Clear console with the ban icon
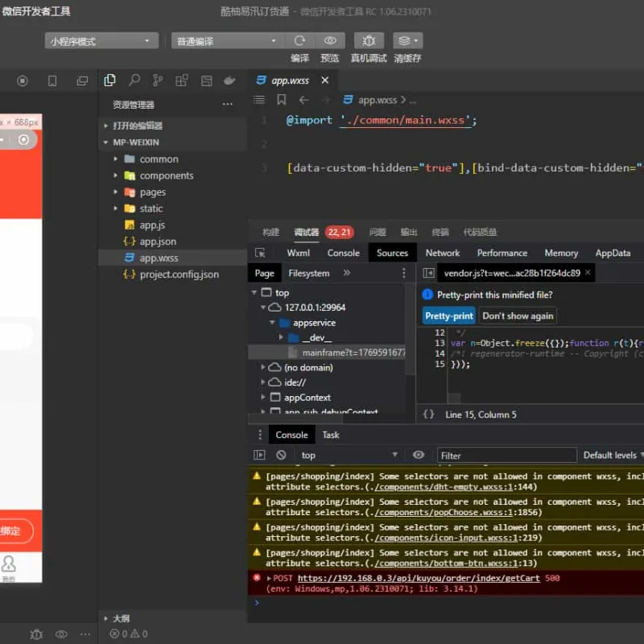This screenshot has width=644, height=644. (281, 455)
